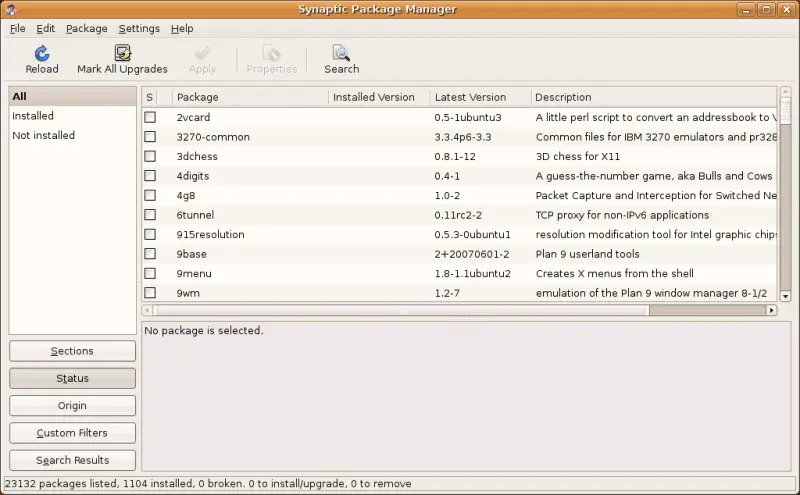Click the vertical scrollbar up arrow

click(x=785, y=92)
